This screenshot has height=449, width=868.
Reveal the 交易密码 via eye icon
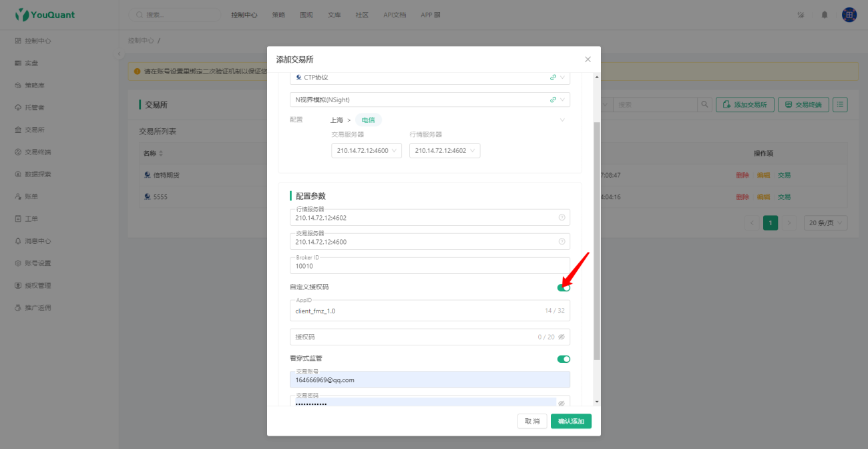coord(562,404)
